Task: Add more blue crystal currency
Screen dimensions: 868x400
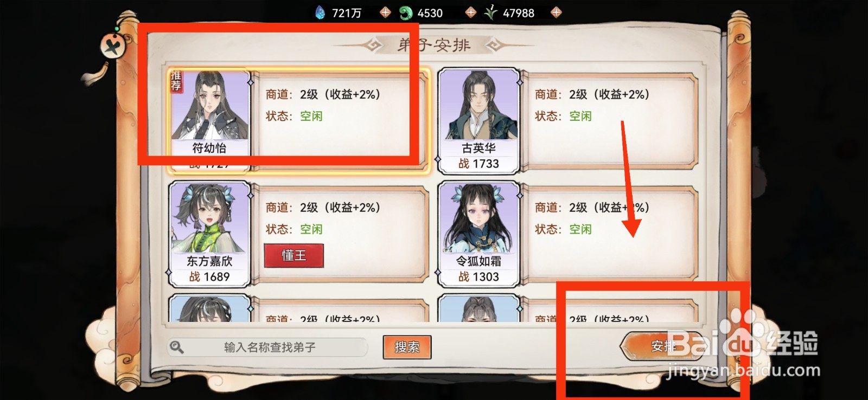Action: click(385, 12)
